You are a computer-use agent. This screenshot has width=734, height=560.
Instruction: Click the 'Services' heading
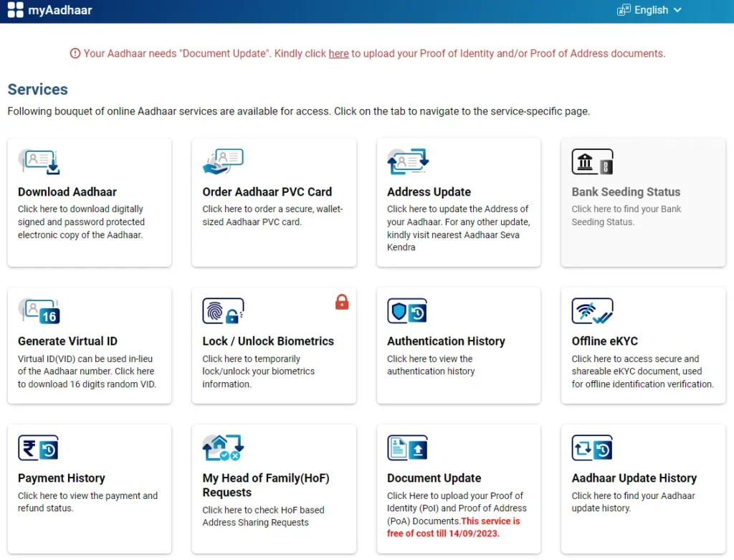tap(37, 89)
